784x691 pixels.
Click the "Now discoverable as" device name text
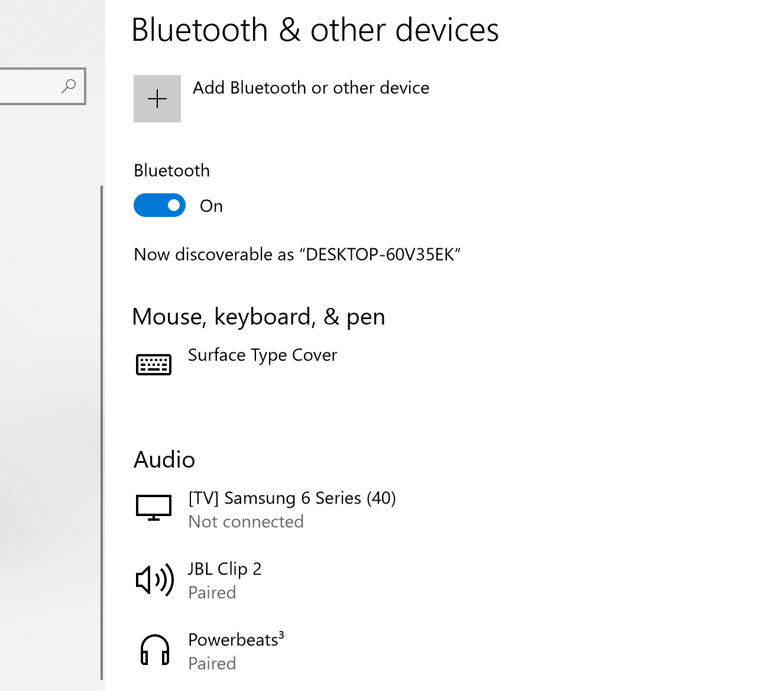click(x=297, y=255)
